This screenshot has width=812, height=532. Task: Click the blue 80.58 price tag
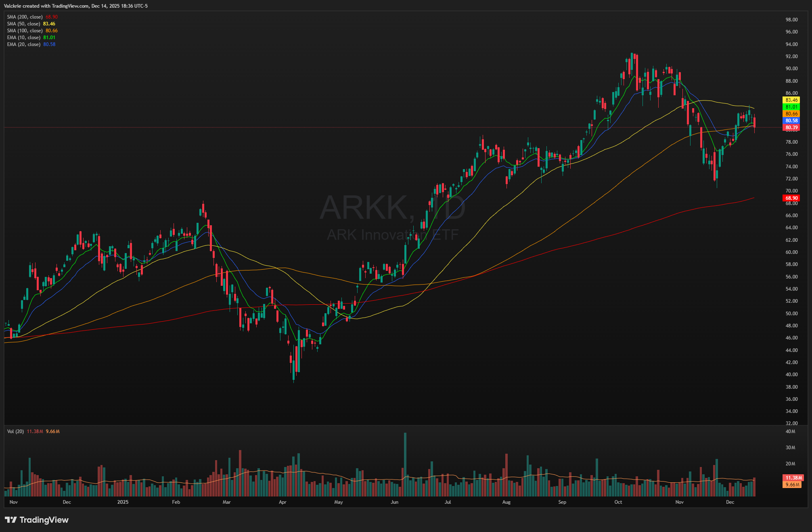(791, 121)
